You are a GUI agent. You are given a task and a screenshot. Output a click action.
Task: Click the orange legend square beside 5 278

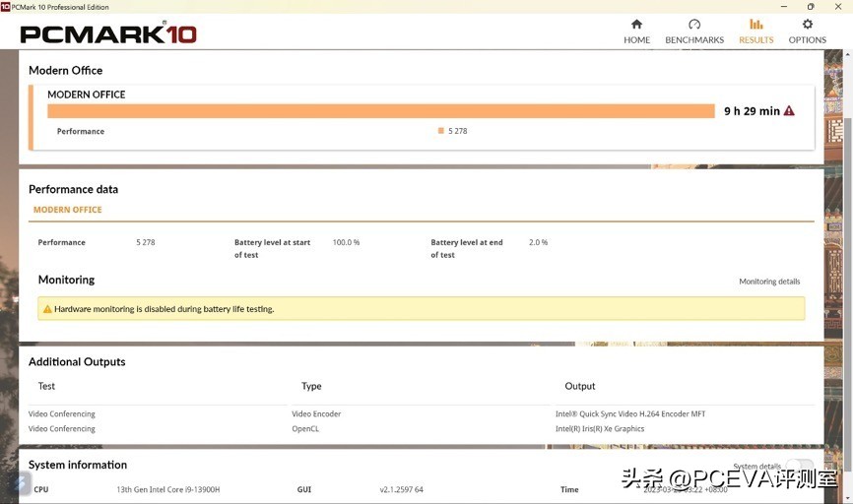tap(440, 131)
